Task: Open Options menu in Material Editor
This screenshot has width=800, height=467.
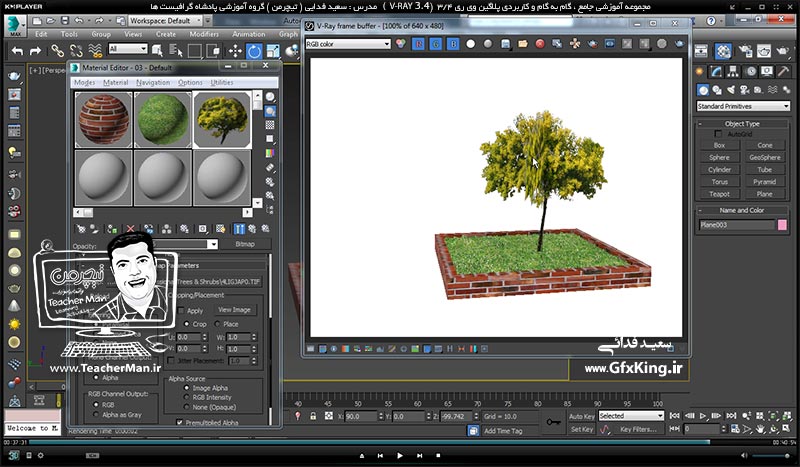Action: (x=190, y=82)
